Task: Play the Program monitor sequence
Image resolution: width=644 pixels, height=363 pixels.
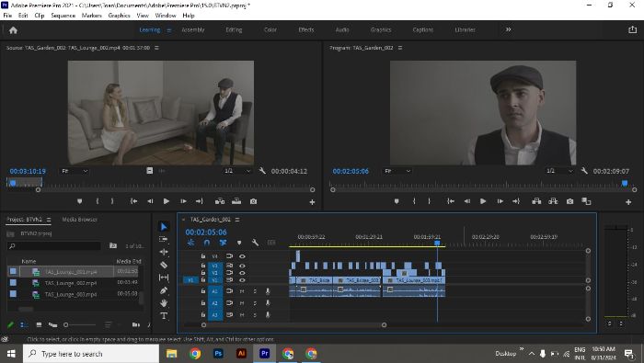Action: coord(483,201)
